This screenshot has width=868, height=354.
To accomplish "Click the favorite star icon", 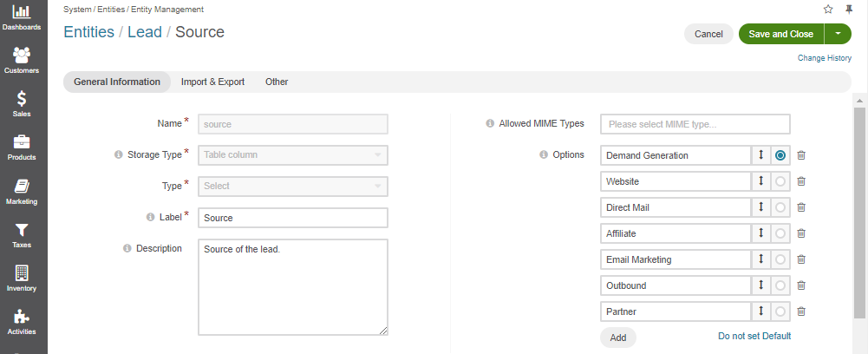I will 828,9.
